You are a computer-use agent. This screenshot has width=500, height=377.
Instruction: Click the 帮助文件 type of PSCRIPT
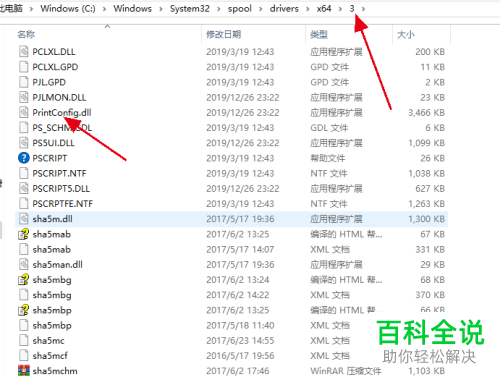pyautogui.click(x=328, y=158)
